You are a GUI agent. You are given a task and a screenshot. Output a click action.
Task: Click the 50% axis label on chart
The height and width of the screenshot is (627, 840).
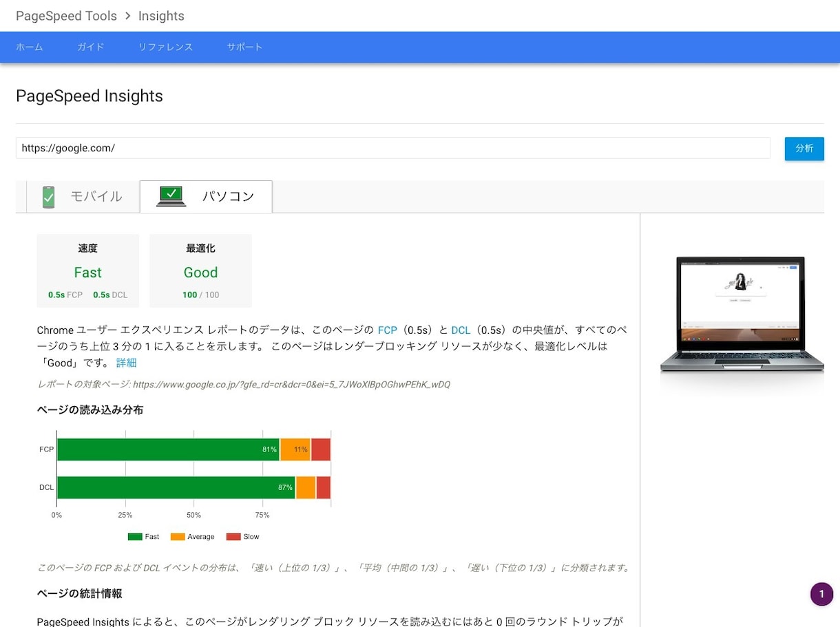[193, 515]
